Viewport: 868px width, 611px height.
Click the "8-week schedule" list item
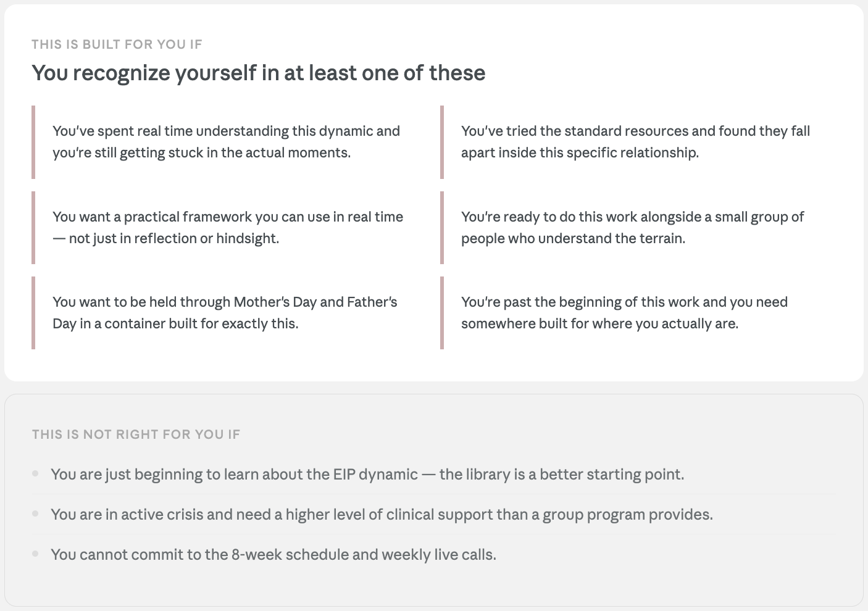click(273, 555)
